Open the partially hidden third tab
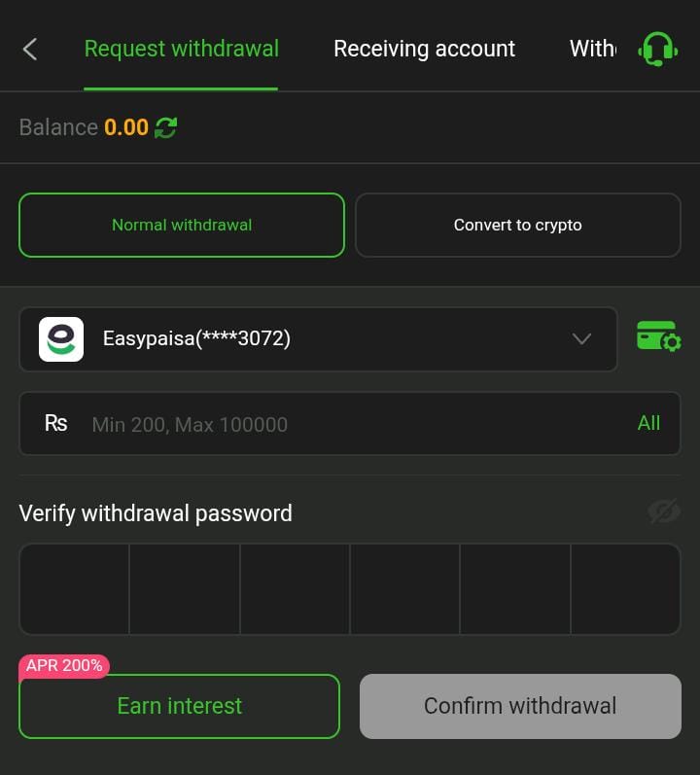Viewport: 700px width, 775px height. (591, 49)
